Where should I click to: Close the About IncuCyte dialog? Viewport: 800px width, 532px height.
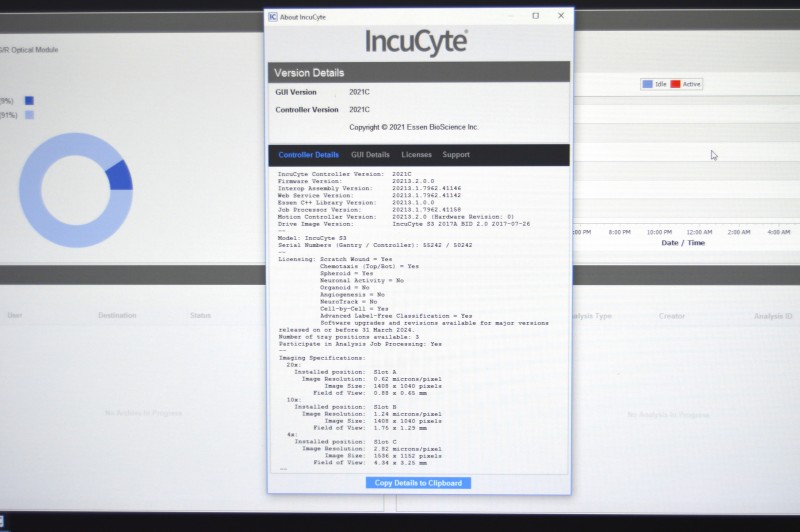pyautogui.click(x=561, y=16)
